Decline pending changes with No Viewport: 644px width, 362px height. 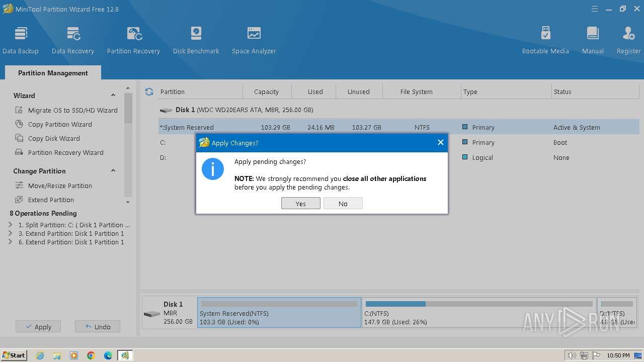343,204
